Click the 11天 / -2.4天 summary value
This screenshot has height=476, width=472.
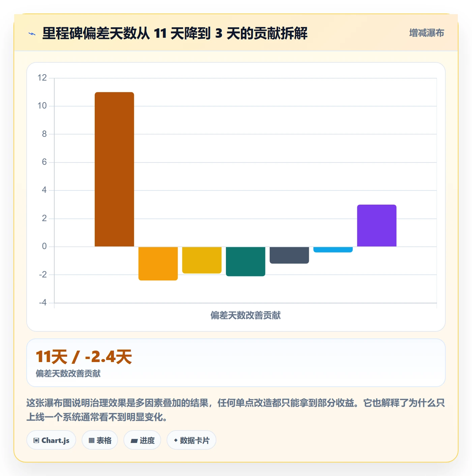[84, 357]
